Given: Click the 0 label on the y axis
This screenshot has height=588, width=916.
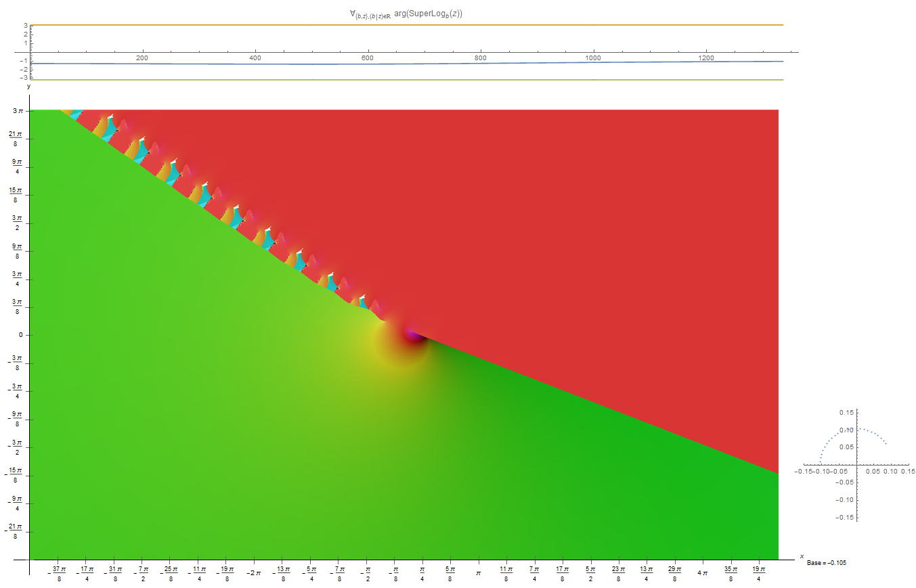Looking at the screenshot, I should pyautogui.click(x=20, y=335).
